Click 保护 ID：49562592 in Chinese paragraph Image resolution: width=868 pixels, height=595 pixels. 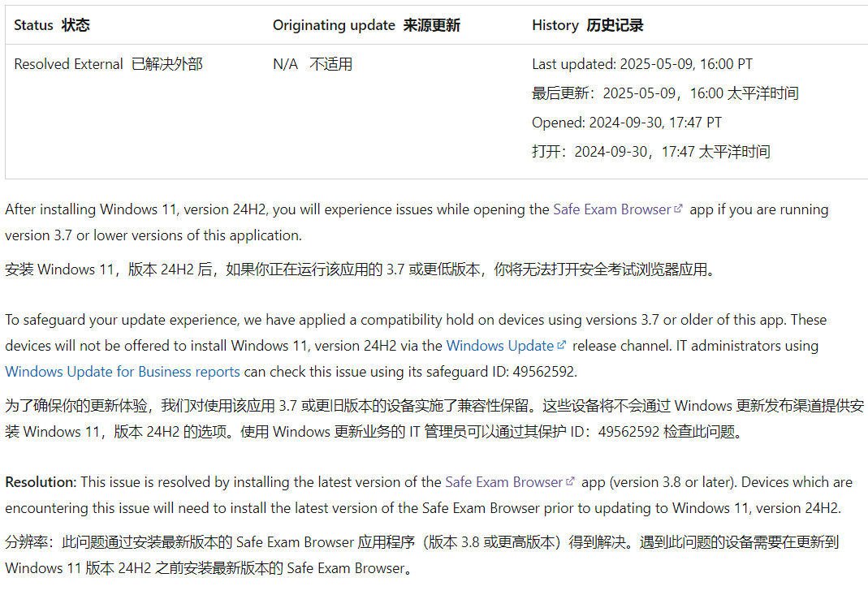point(604,432)
